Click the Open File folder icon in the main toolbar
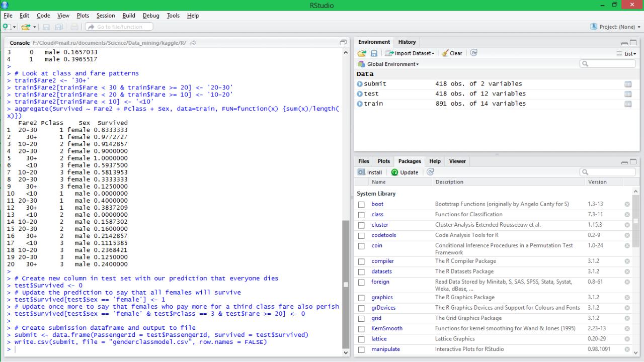This screenshot has height=362, width=644. coord(26,27)
